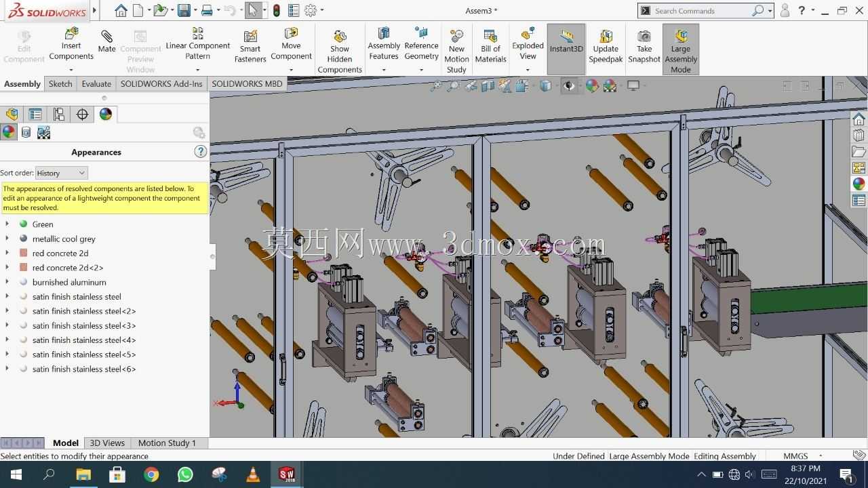Activate the Move Component tool
868x488 pixels.
291,44
